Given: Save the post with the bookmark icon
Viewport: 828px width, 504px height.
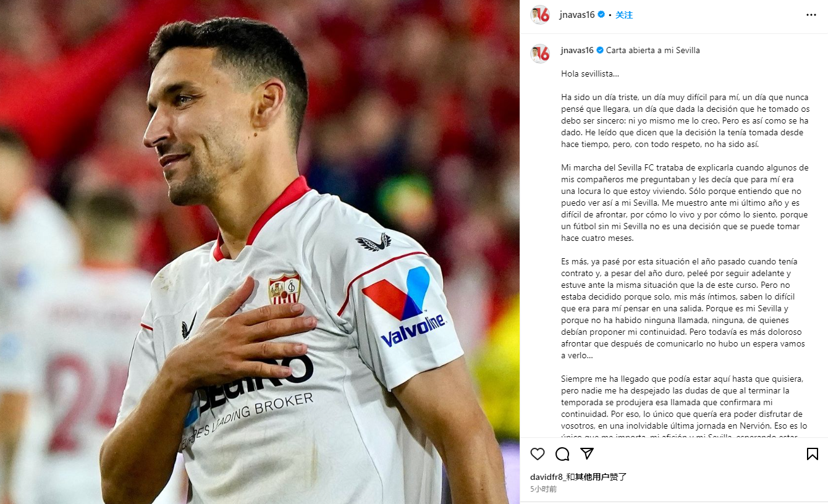Looking at the screenshot, I should [813, 454].
